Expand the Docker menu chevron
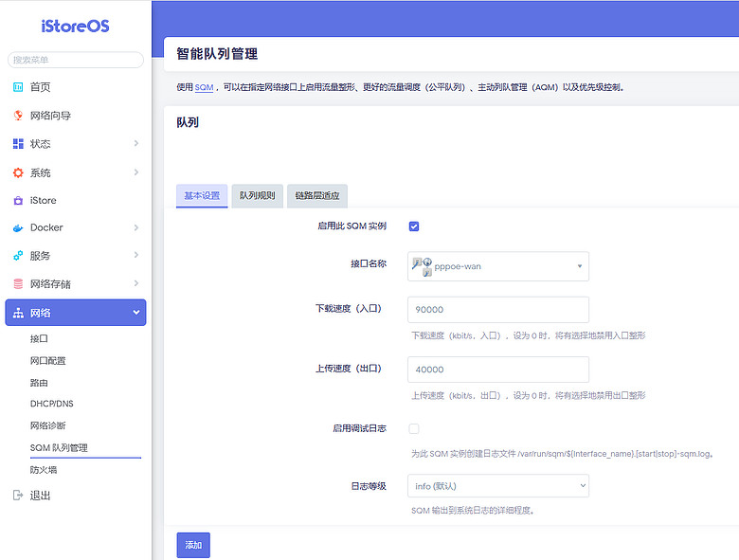The width and height of the screenshot is (739, 560). click(136, 227)
